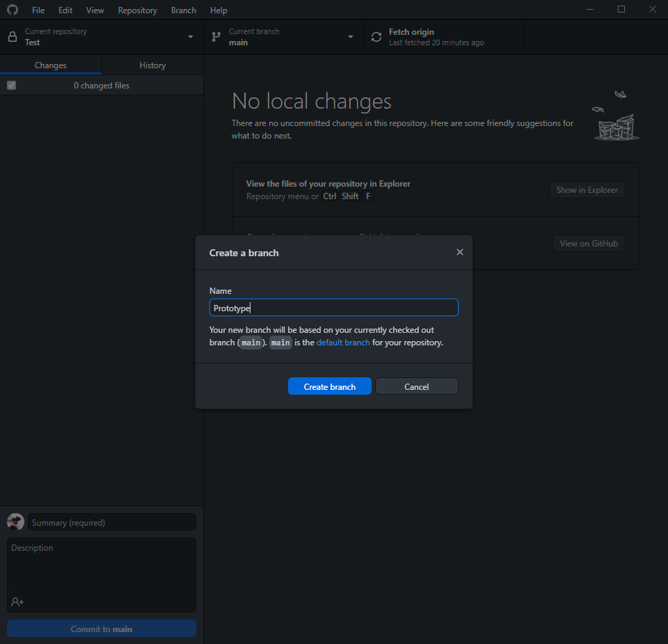
Task: Open the Branch menu
Action: point(184,10)
